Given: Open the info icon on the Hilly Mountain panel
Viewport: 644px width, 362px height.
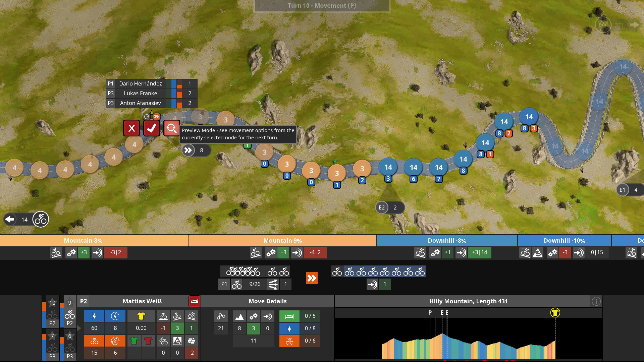Looking at the screenshot, I should click(596, 301).
